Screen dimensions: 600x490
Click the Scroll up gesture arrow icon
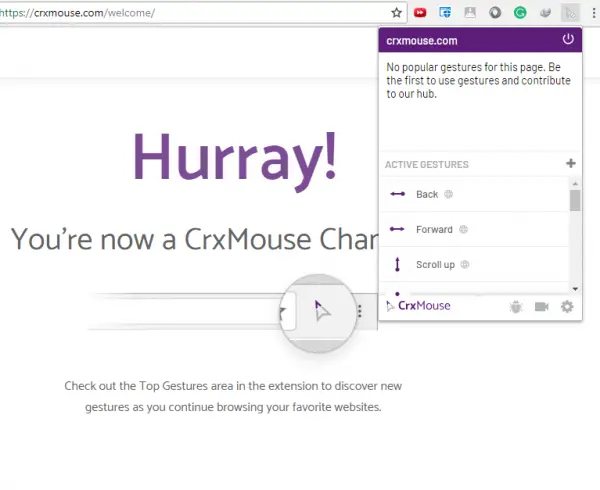[398, 265]
